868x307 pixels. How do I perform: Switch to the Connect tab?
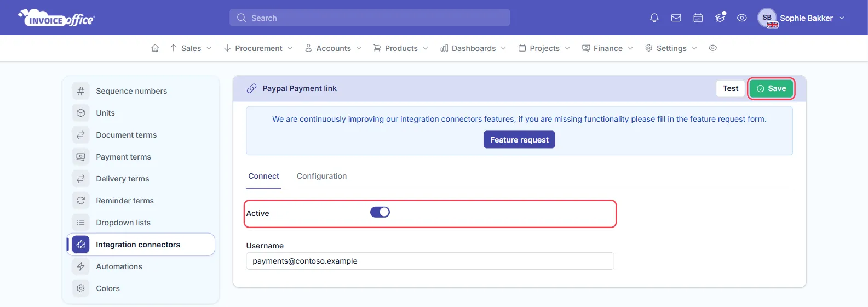pos(263,176)
